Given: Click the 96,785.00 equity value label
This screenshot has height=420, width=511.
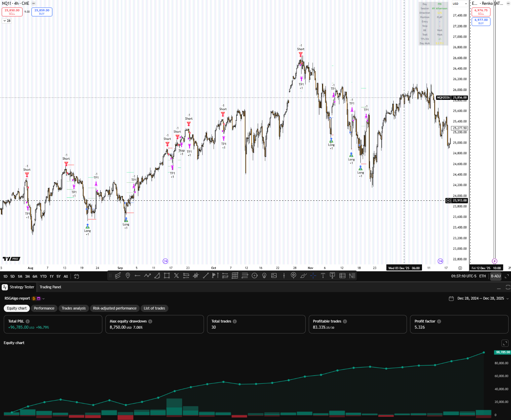Looking at the screenshot, I should coord(502,352).
